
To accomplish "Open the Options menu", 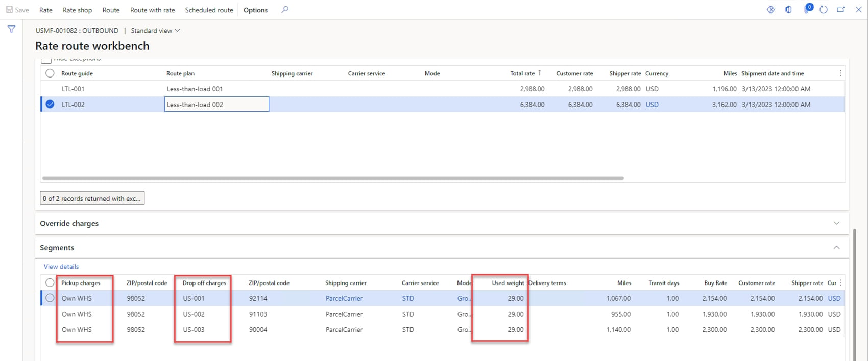I will click(x=255, y=10).
